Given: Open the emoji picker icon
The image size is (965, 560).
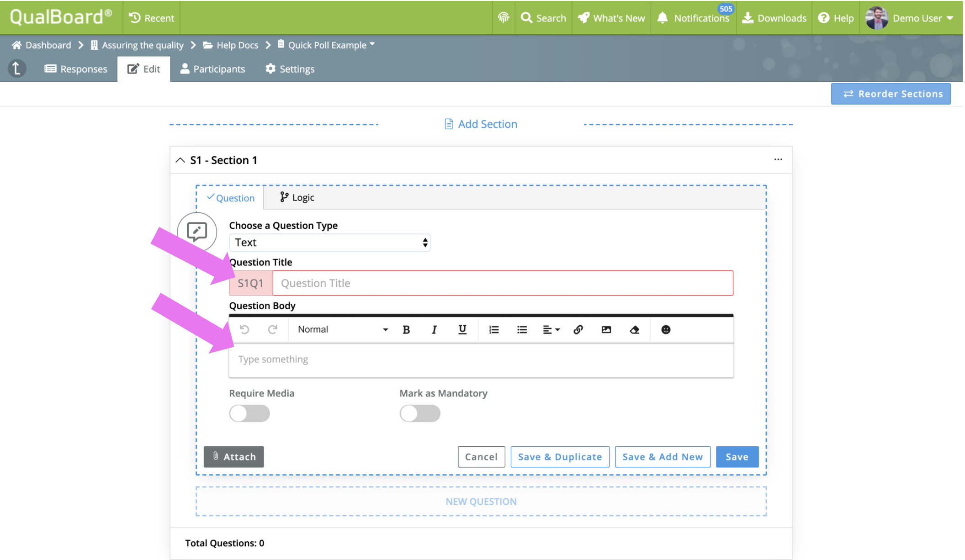Looking at the screenshot, I should click(666, 330).
